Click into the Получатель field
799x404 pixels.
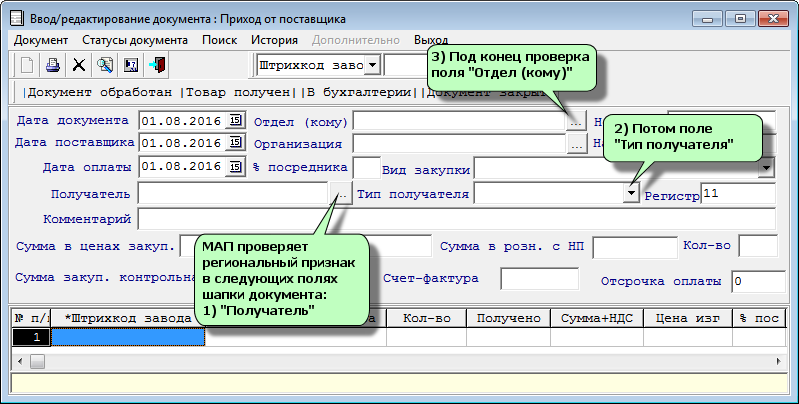234,194
